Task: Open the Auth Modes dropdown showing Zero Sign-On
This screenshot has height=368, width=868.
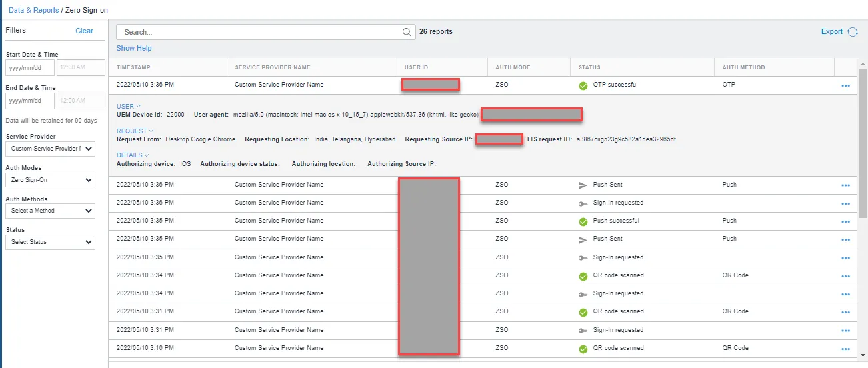Action: 50,180
